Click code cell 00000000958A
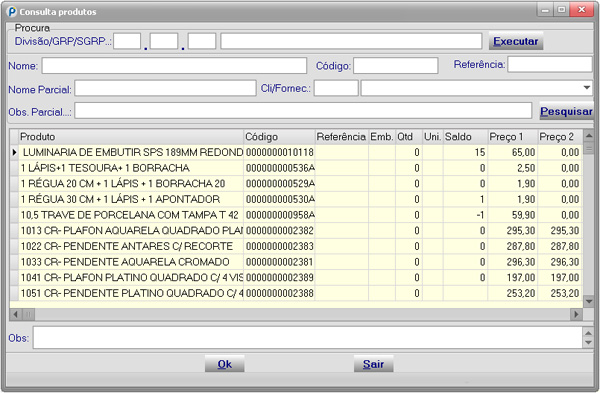Viewport: 600px width, 393px height. 279,215
